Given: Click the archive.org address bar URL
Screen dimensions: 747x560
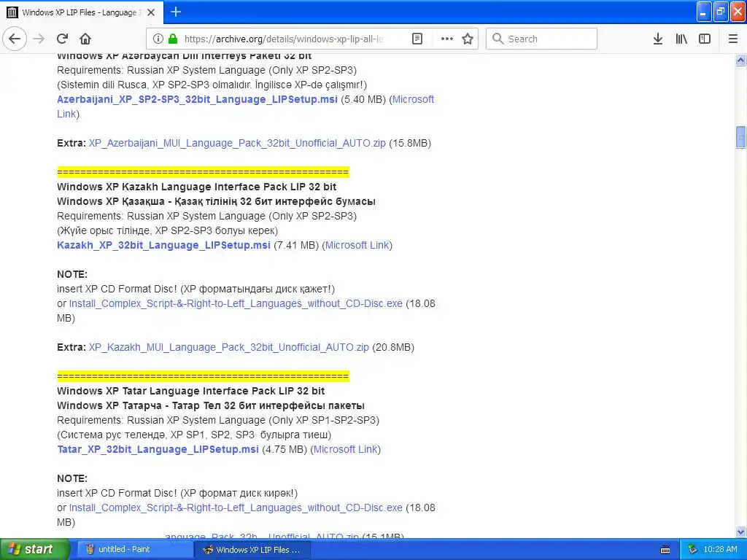Looking at the screenshot, I should (284, 39).
